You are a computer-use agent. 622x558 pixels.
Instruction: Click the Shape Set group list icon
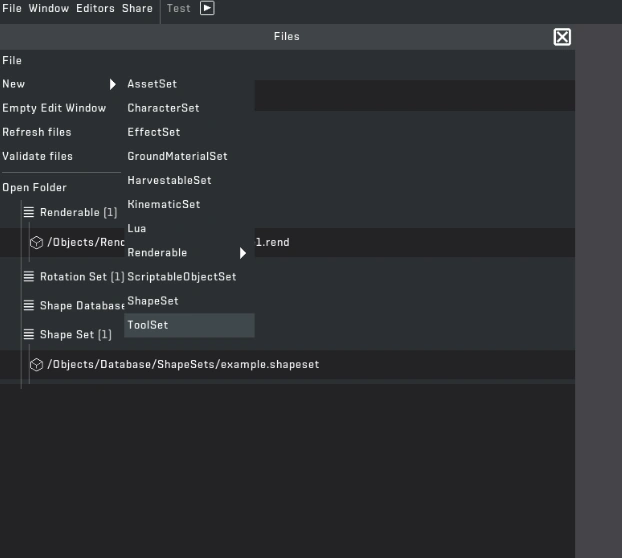pos(29,335)
